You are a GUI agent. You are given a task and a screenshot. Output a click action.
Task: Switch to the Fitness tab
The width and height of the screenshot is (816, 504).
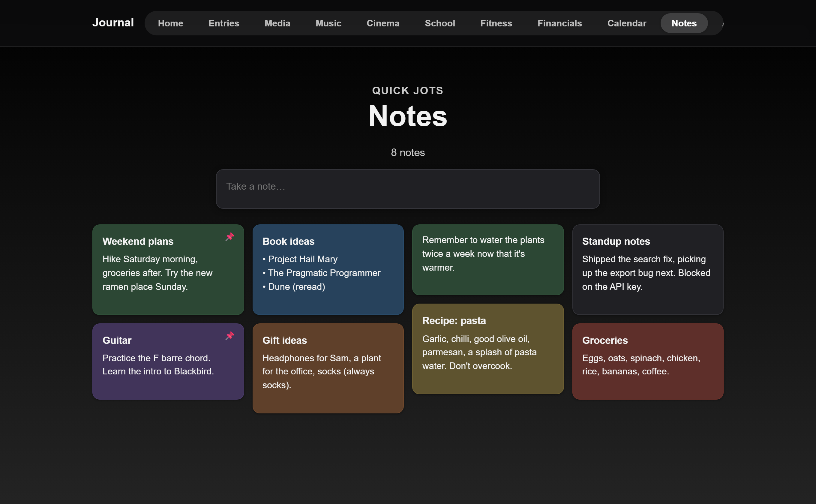click(496, 23)
